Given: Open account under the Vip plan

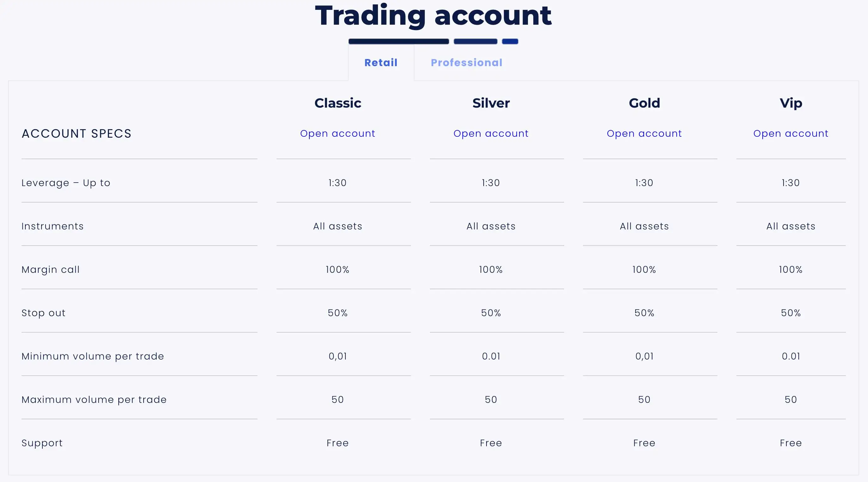Looking at the screenshot, I should [791, 134].
